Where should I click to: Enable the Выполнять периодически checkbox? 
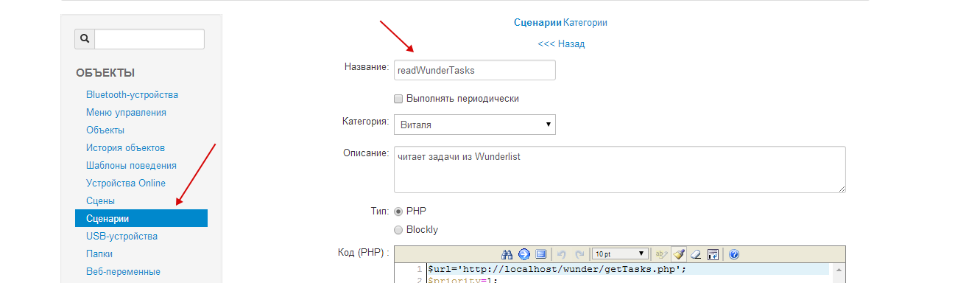[398, 98]
